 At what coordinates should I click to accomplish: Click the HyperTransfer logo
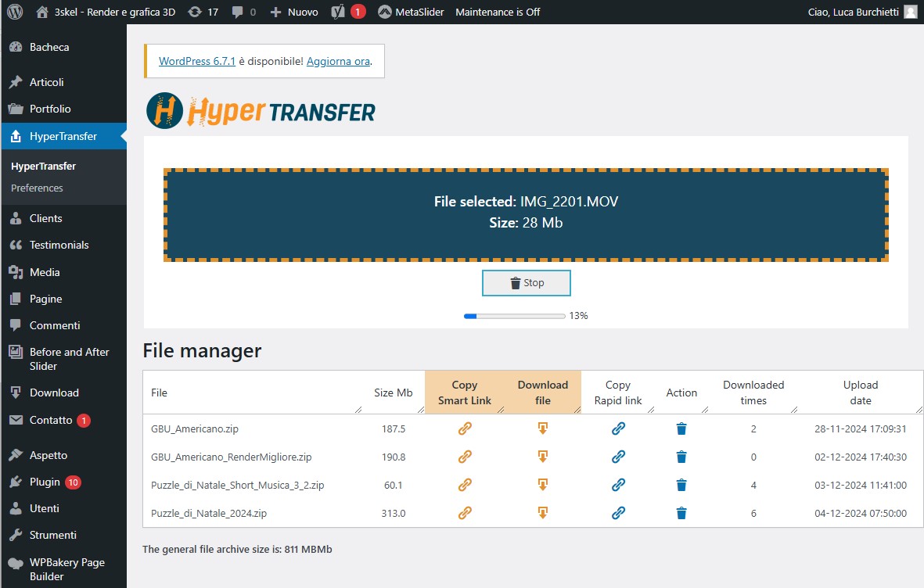(x=261, y=110)
